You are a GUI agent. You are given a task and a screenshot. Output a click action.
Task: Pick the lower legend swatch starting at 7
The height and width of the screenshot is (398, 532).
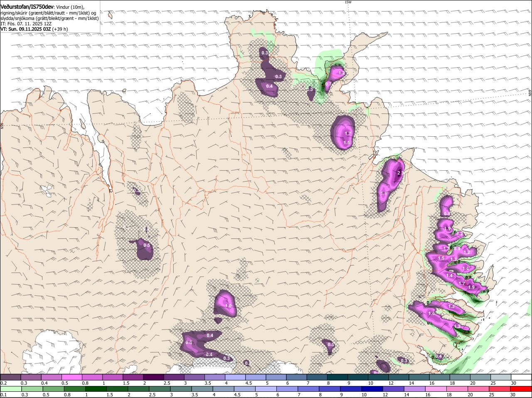[x=309, y=388]
